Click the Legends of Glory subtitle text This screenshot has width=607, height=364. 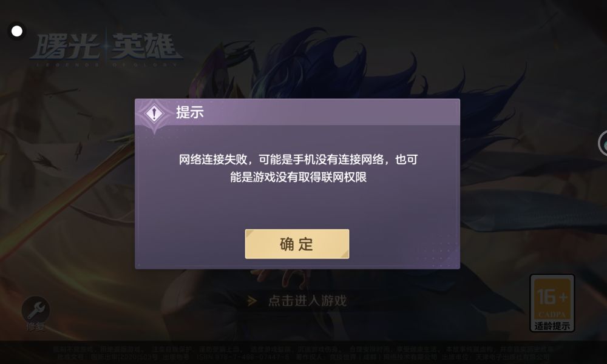point(105,64)
